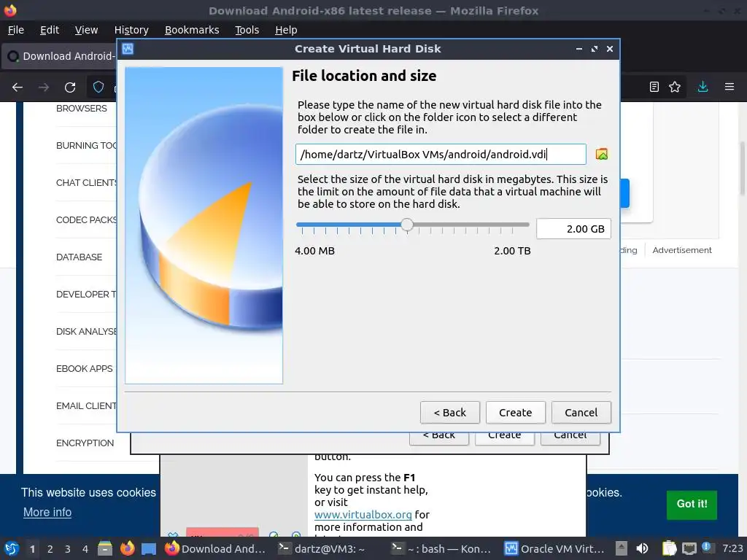Click the Firefox page vertical scrollbar

(742, 169)
